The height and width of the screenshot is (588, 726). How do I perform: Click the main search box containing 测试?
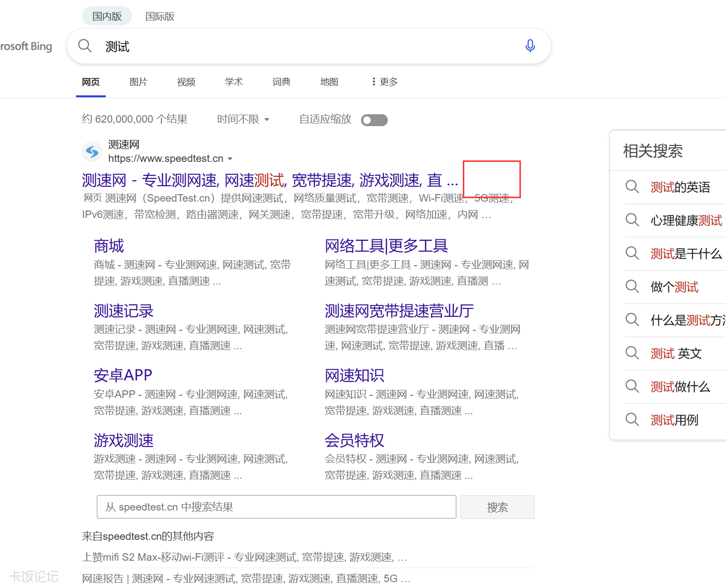[309, 46]
